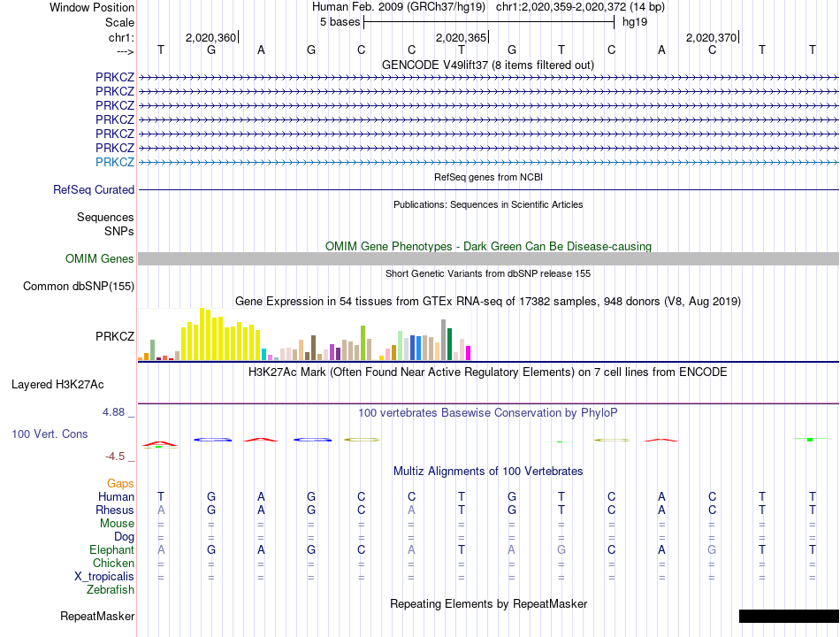The image size is (840, 637).
Task: Click the SNPs label under Sequences
Action: [119, 231]
